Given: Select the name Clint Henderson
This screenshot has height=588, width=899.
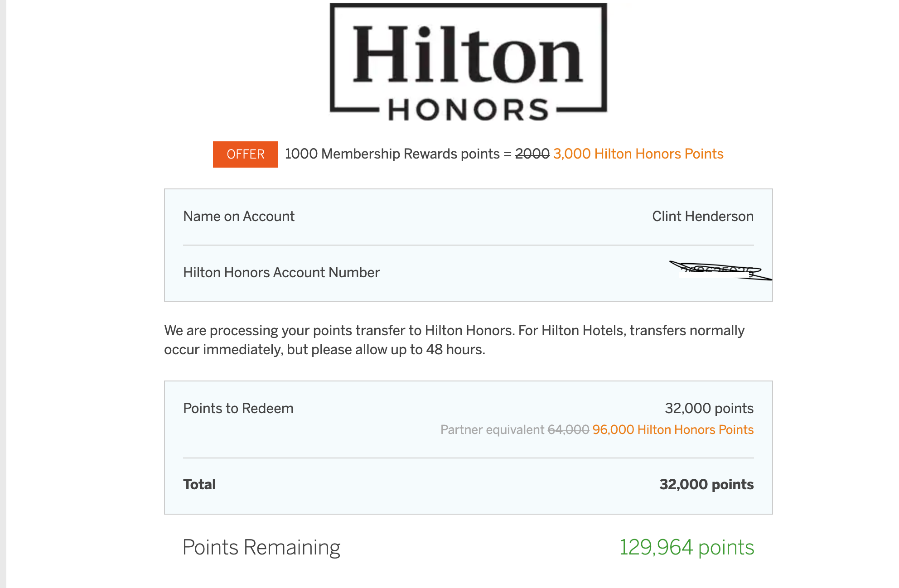Looking at the screenshot, I should click(702, 217).
